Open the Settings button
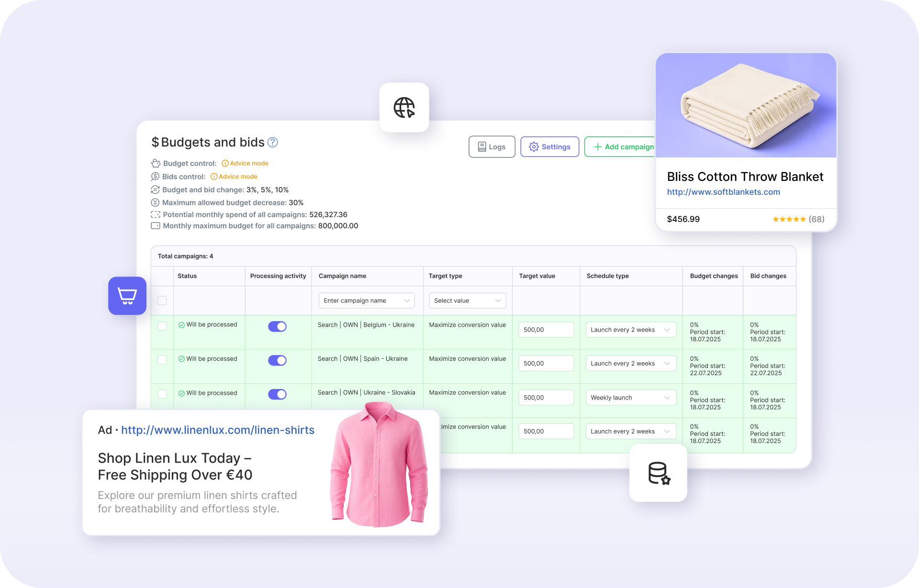919x588 pixels. [x=549, y=147]
